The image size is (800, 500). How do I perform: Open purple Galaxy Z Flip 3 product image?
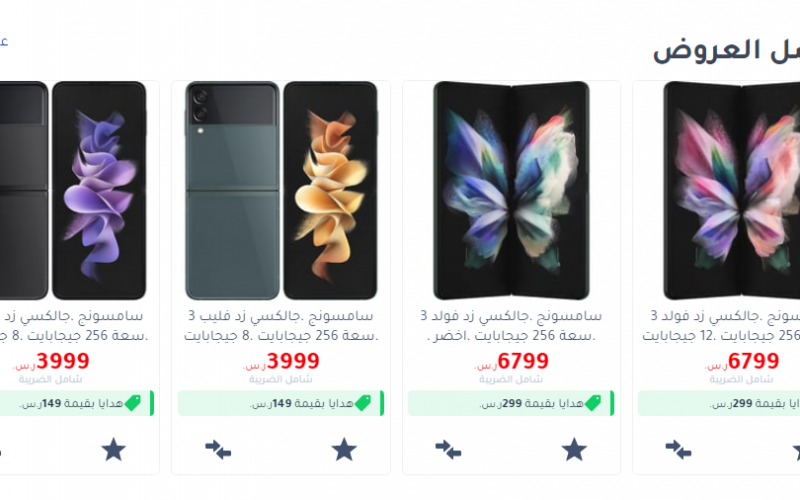(x=73, y=190)
